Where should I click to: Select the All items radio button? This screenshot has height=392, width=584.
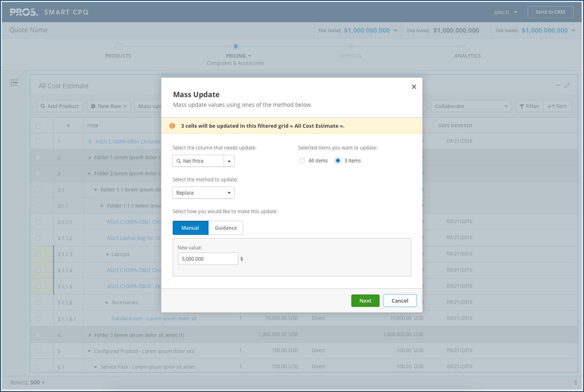click(x=302, y=161)
